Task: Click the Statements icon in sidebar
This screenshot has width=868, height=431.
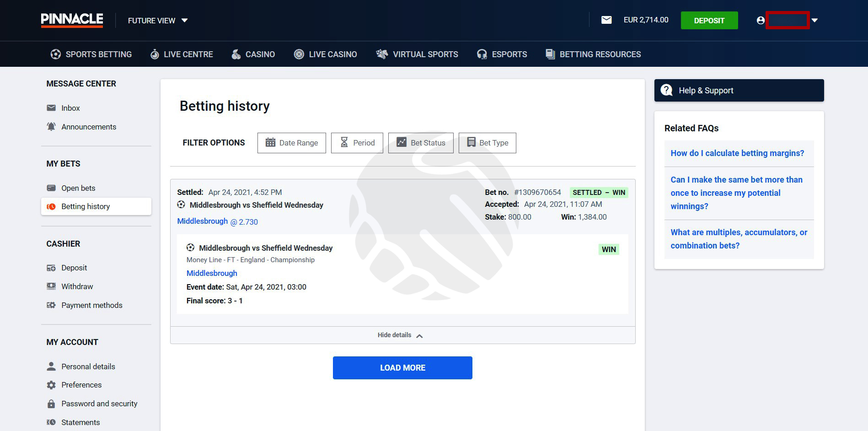Action: point(51,422)
